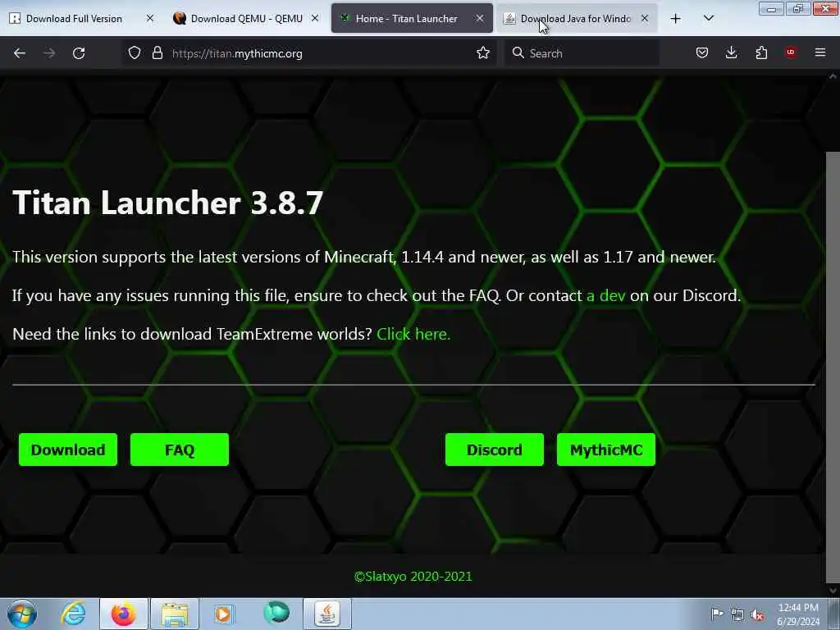The image size is (840, 630).
Task: Click the Firefox taskbar icon
Action: point(123,614)
